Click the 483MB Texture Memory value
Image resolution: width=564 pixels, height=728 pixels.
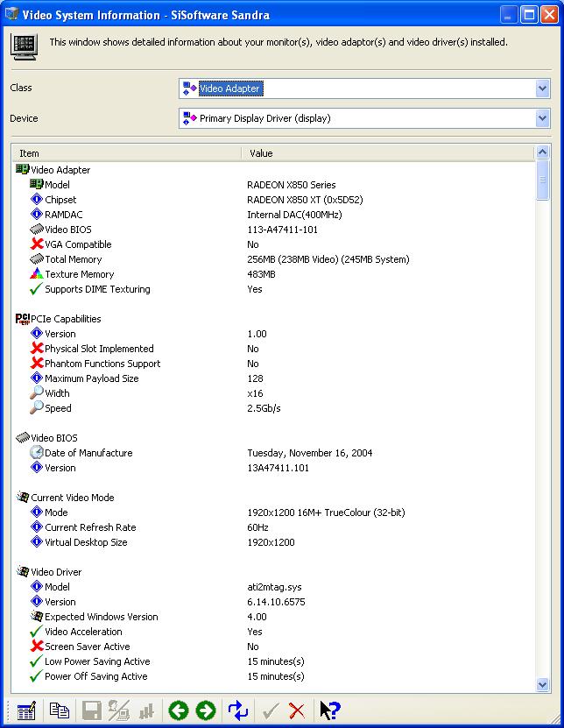(x=261, y=274)
